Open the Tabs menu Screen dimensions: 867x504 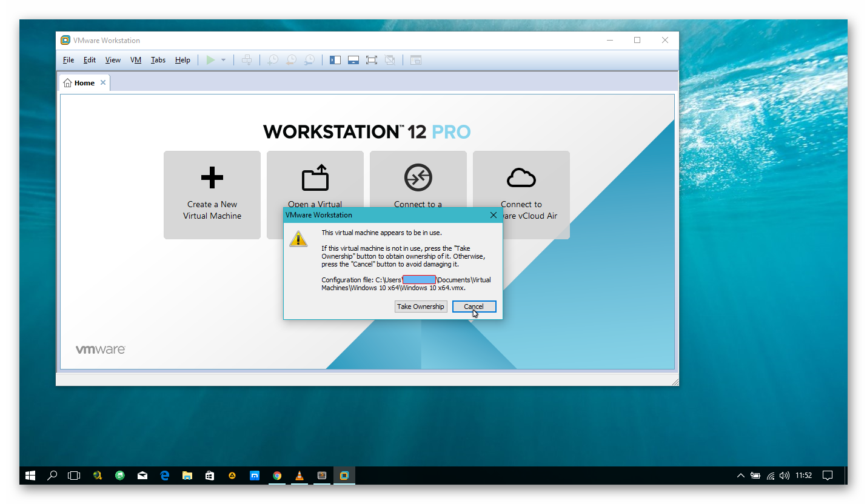tap(158, 60)
